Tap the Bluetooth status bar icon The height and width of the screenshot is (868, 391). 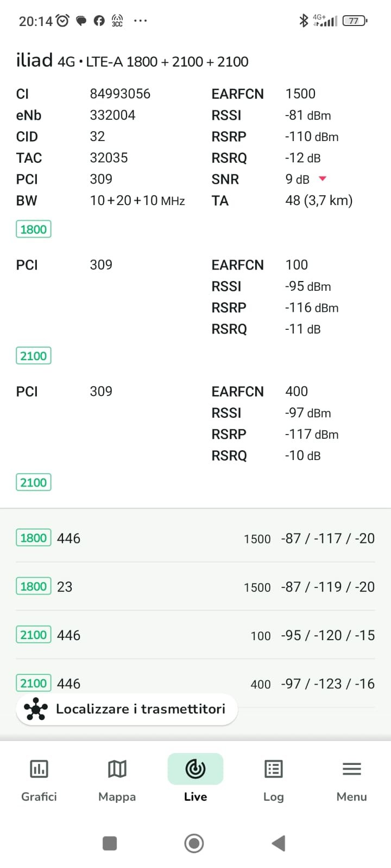point(304,21)
